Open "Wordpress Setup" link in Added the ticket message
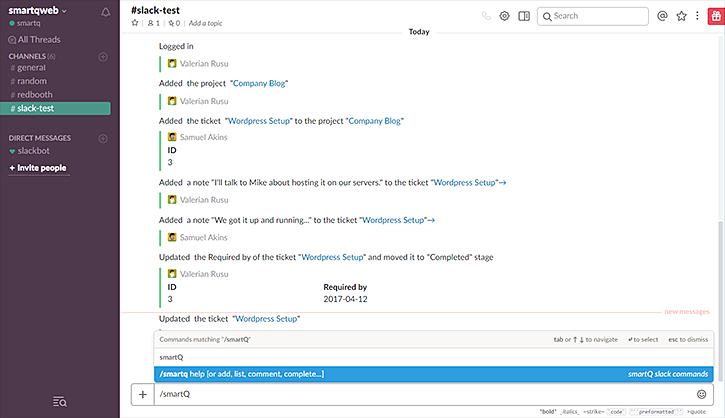 pyautogui.click(x=259, y=121)
